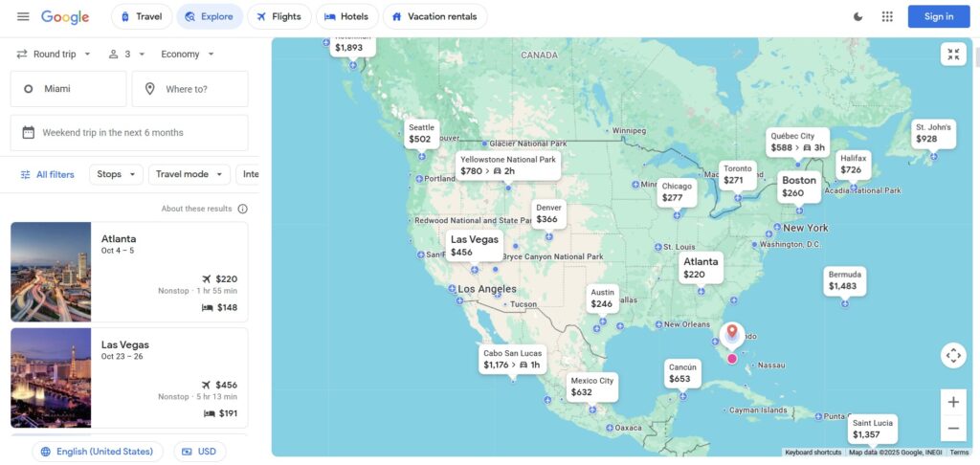980x465 pixels.
Task: Switch to the Hotels tab
Action: click(x=346, y=17)
